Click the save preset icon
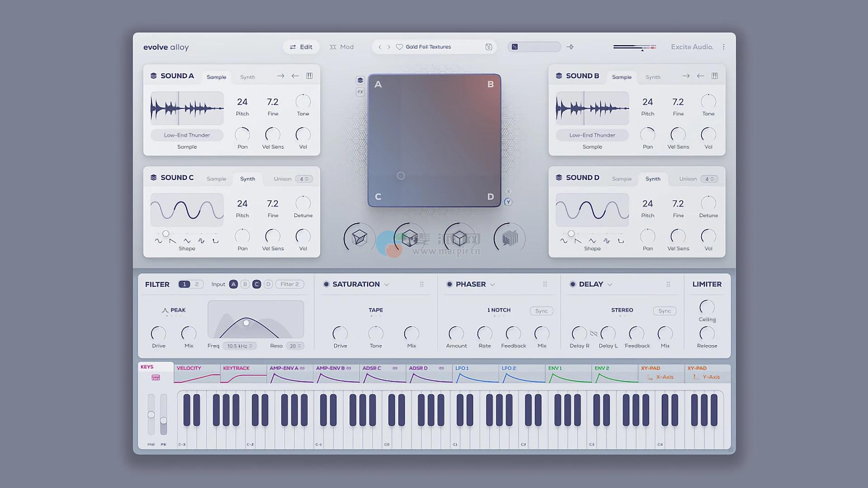 click(488, 47)
